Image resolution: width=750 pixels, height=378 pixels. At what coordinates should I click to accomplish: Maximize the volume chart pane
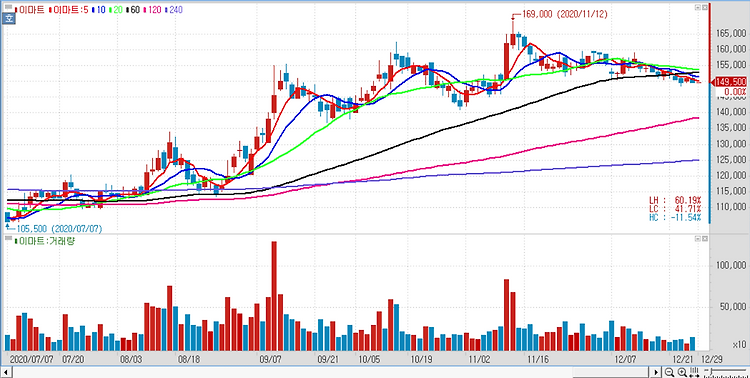(x=704, y=238)
